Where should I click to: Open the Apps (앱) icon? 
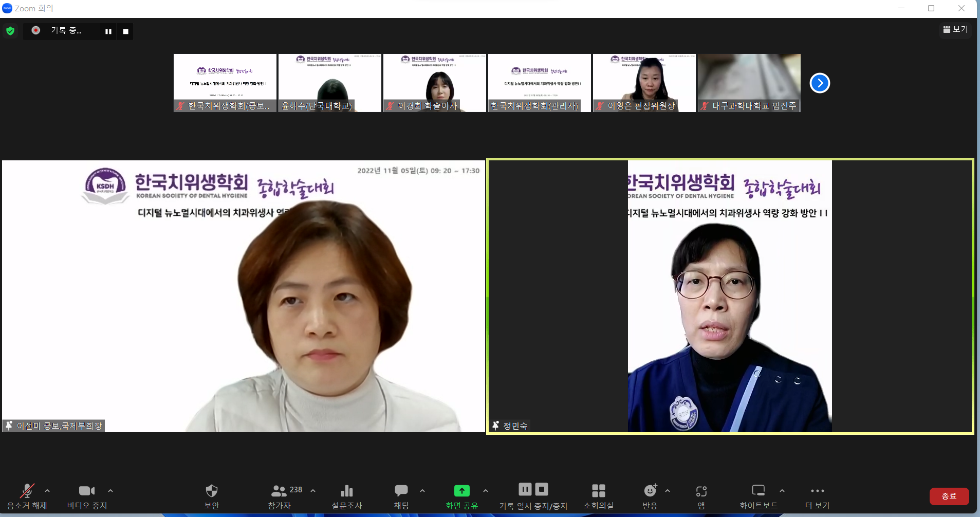(701, 491)
